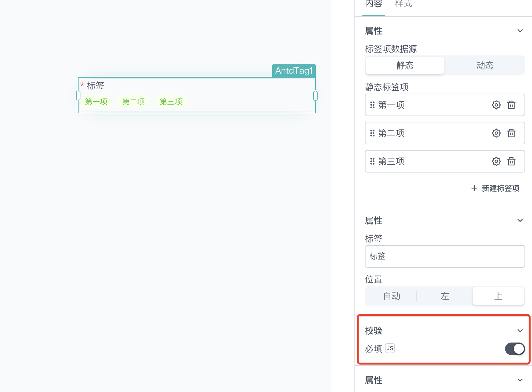
Task: Select 静态 data source option
Action: 405,65
